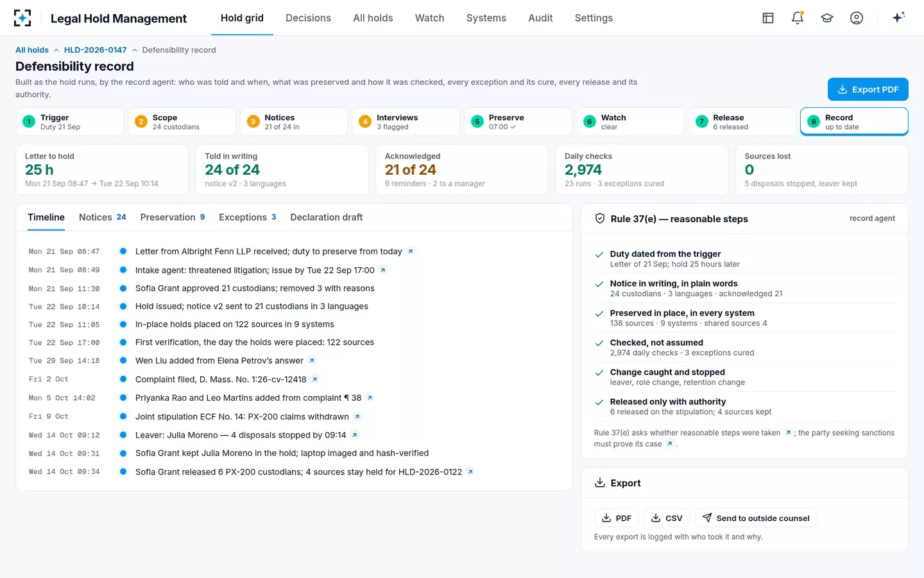Click the shield icon beside Rule 37(e)
The width and height of the screenshot is (924, 578).
pos(600,218)
